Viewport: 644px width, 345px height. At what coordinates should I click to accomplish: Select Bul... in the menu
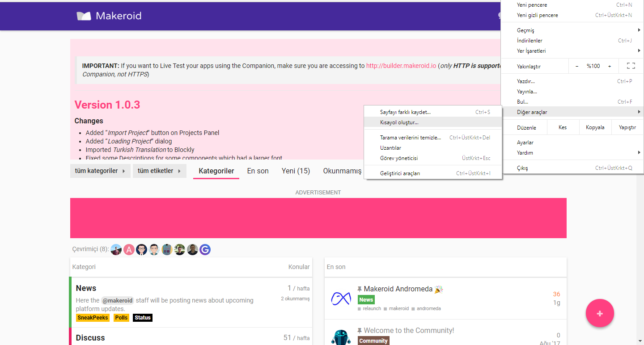click(x=572, y=102)
